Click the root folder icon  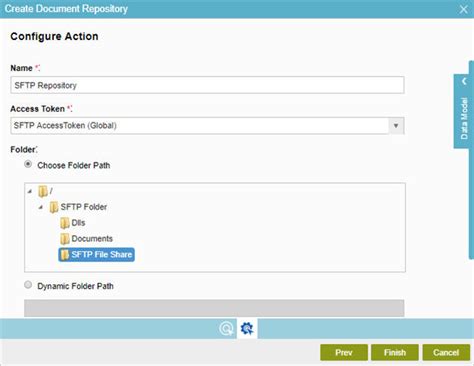pyautogui.click(x=43, y=191)
